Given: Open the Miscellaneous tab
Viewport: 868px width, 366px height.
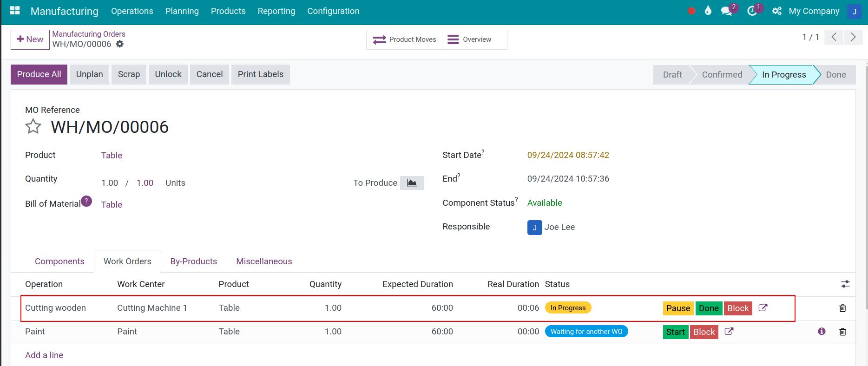Looking at the screenshot, I should (x=264, y=261).
